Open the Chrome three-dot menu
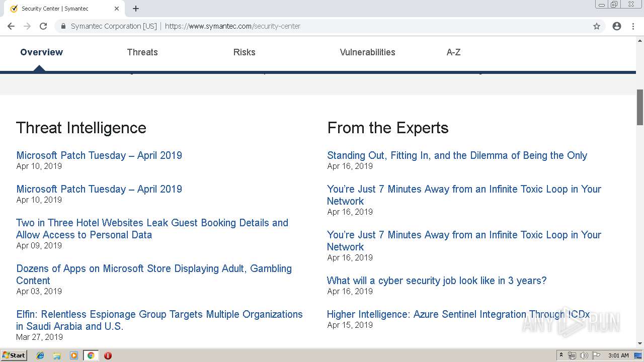This screenshot has width=644, height=362. pyautogui.click(x=633, y=26)
